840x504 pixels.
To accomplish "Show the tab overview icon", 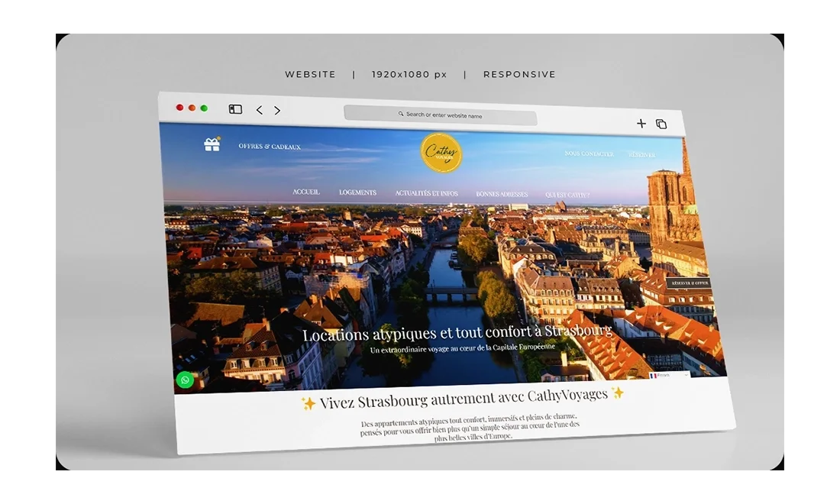I will click(x=661, y=124).
